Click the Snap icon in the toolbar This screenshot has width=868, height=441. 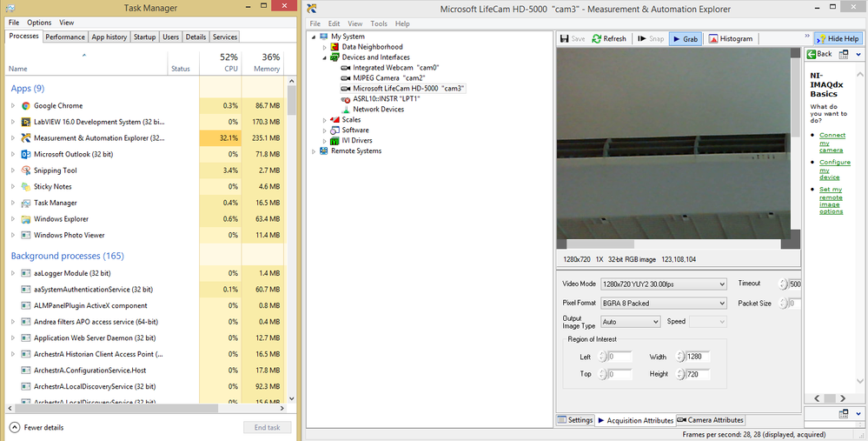641,39
